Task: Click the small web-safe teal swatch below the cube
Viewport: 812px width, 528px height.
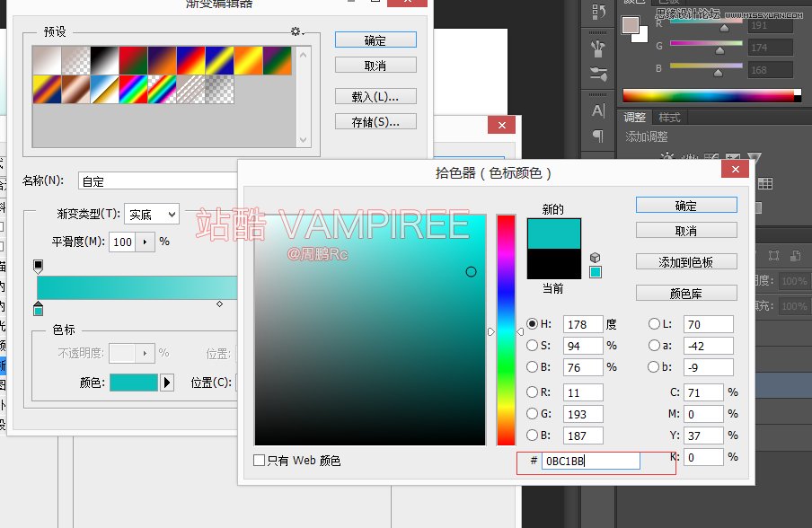Action: coord(596,272)
